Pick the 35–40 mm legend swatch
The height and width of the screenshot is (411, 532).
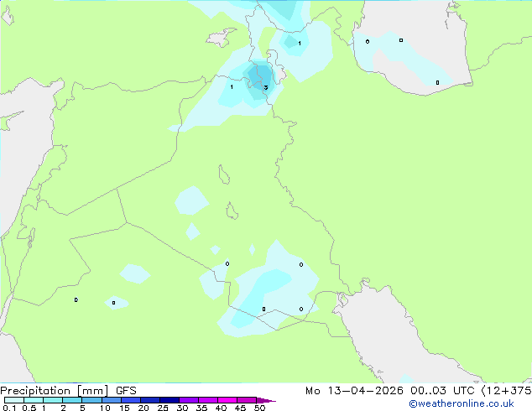[207, 400]
